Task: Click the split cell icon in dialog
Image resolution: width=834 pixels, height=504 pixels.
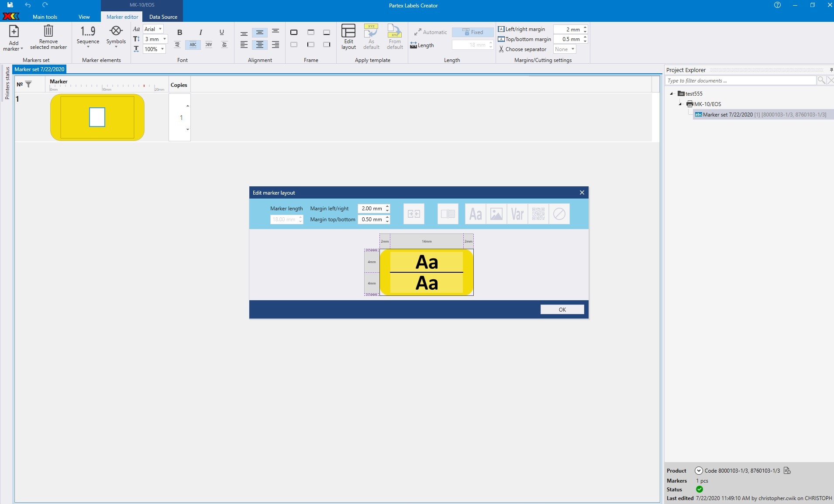Action: (448, 214)
